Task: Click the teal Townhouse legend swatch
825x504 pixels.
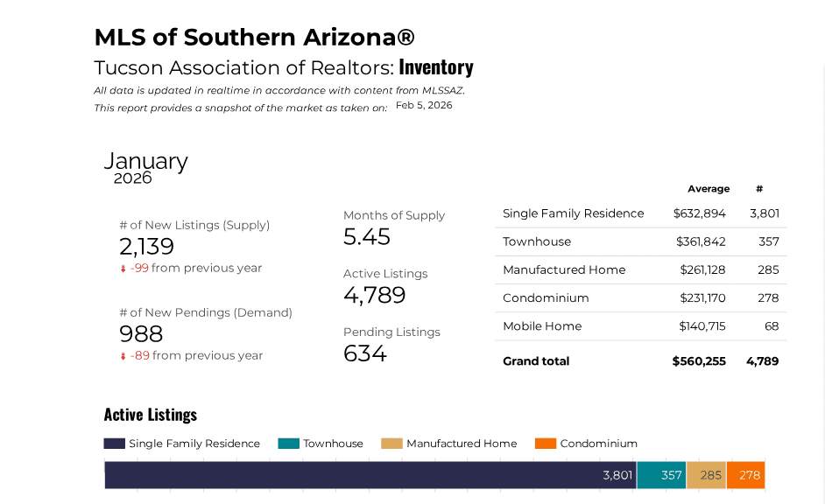Action: 288,444
